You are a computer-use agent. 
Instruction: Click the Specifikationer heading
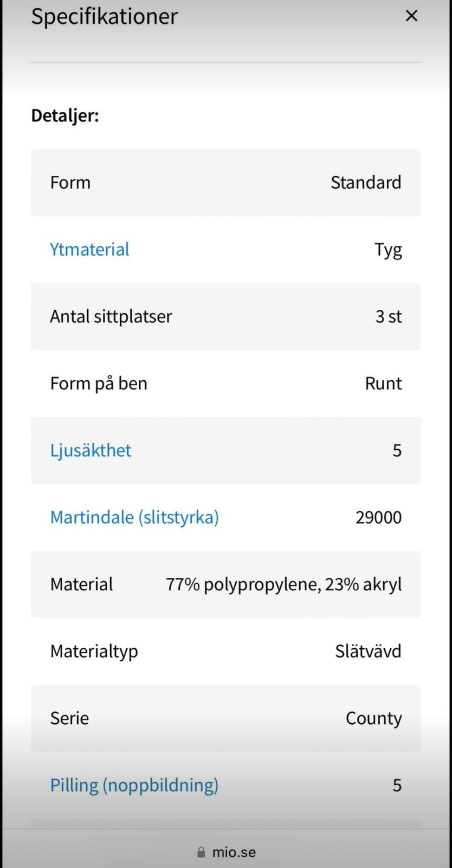(x=104, y=16)
